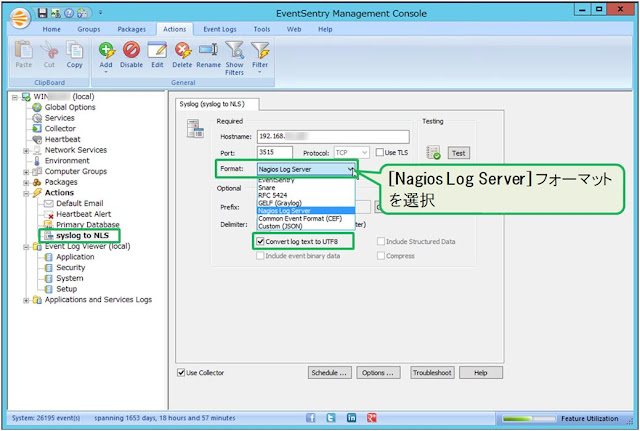Open the System event log
This screenshot has height=431, width=640.
click(70, 278)
